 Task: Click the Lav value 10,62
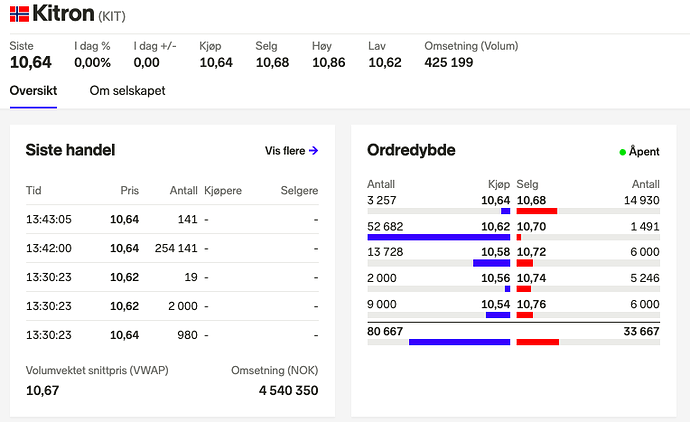click(385, 62)
